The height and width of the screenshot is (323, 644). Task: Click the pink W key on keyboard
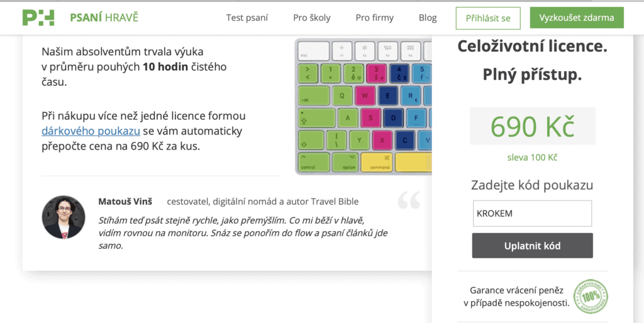365,96
